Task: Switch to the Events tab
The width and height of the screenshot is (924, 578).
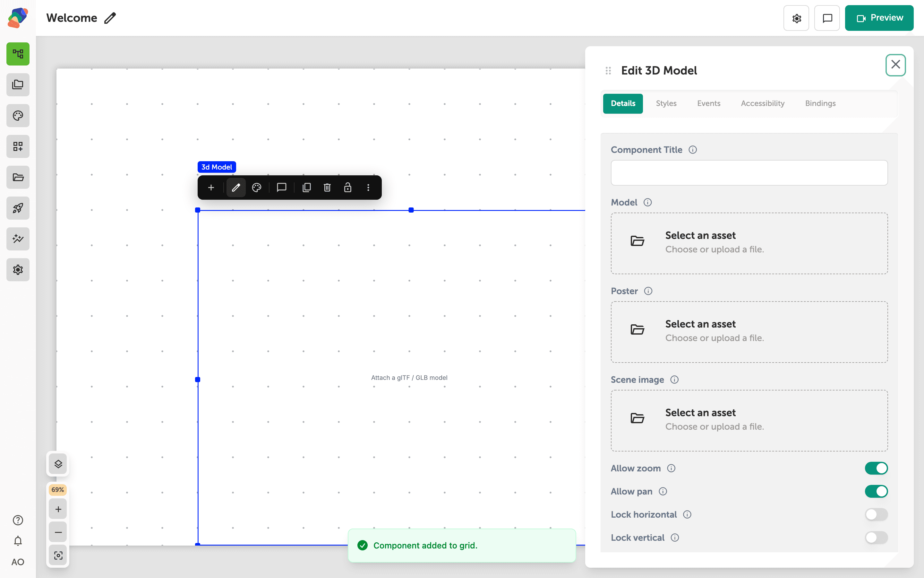Action: pyautogui.click(x=709, y=104)
